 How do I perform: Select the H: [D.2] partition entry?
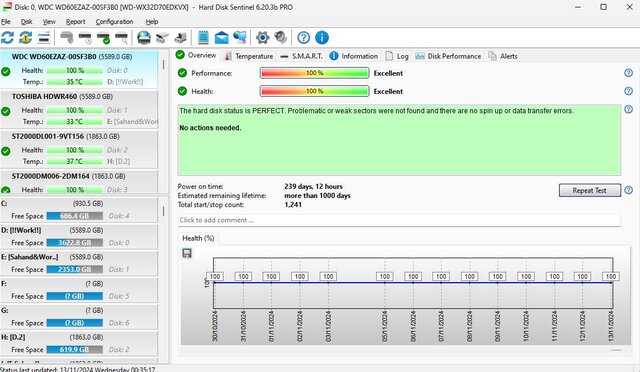79,343
